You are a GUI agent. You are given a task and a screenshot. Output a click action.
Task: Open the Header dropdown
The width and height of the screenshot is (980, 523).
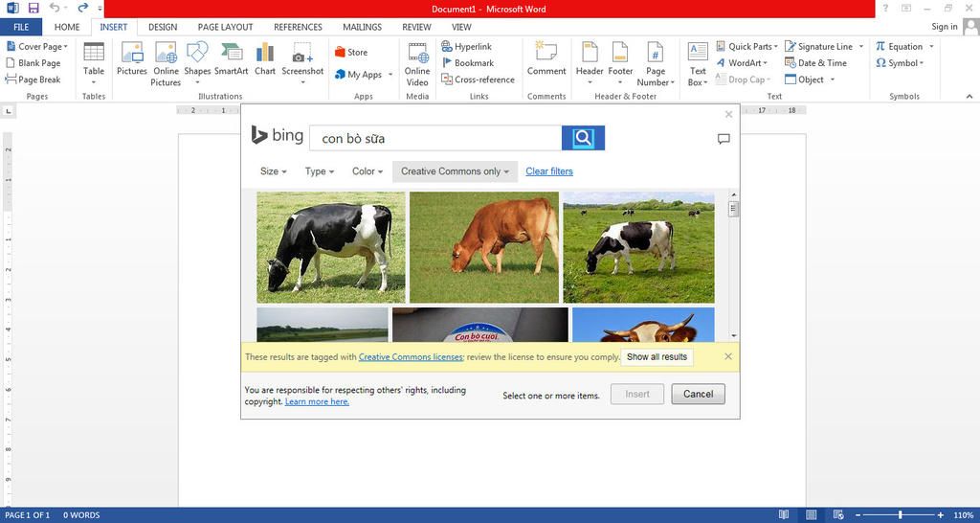coord(590,64)
